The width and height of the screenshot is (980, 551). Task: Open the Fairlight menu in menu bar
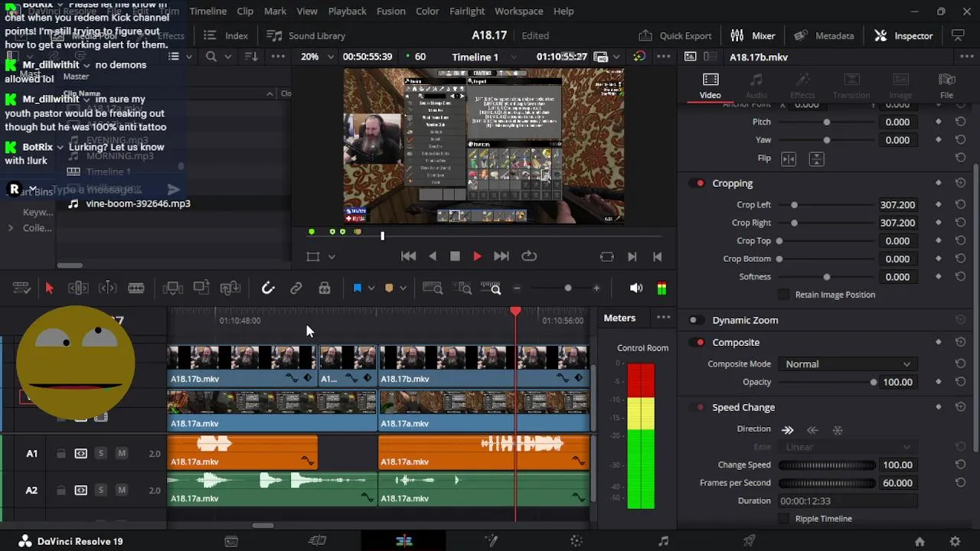pyautogui.click(x=467, y=11)
